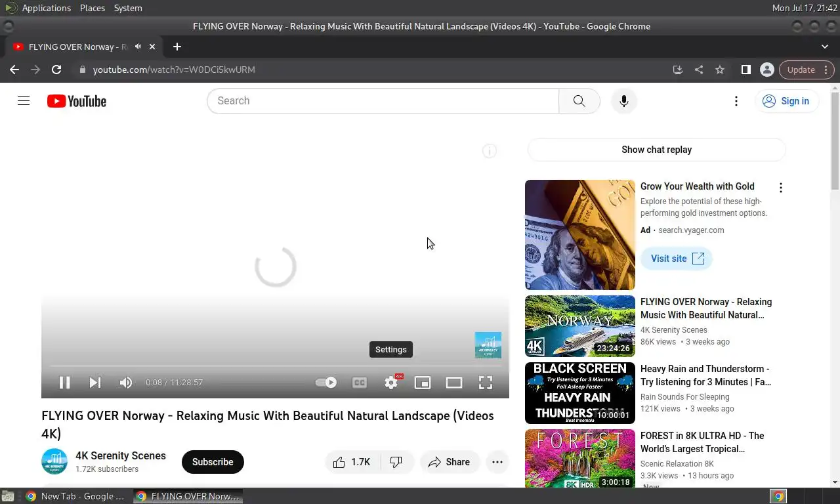Share this video
This screenshot has width=840, height=504.
tap(450, 462)
